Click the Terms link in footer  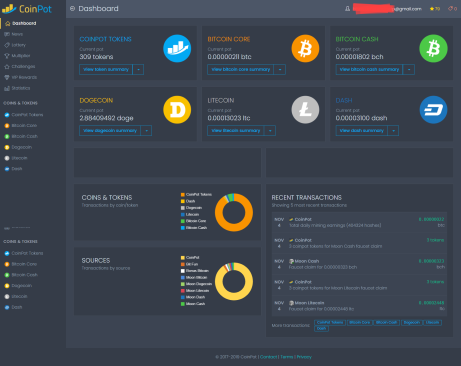tap(287, 357)
